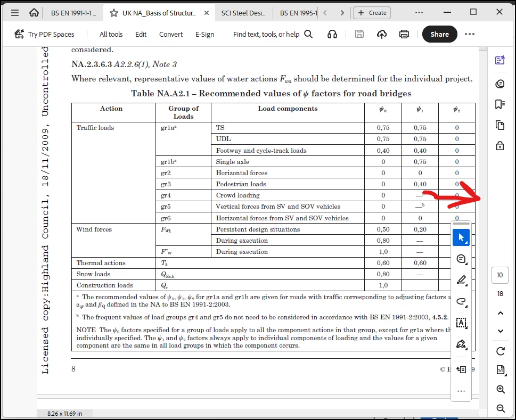Click the 8.26 x 11.69 in page size label
Image resolution: width=516 pixels, height=420 pixels.
click(64, 414)
